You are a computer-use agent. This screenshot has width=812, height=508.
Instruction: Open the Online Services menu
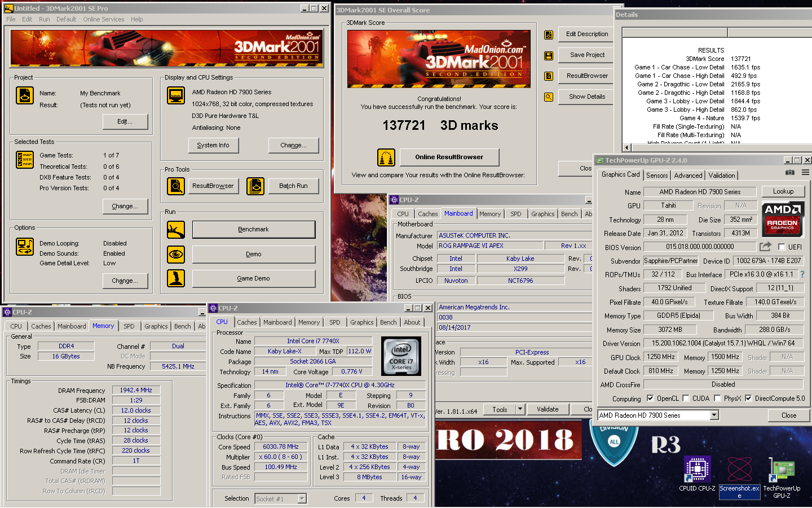click(x=104, y=19)
